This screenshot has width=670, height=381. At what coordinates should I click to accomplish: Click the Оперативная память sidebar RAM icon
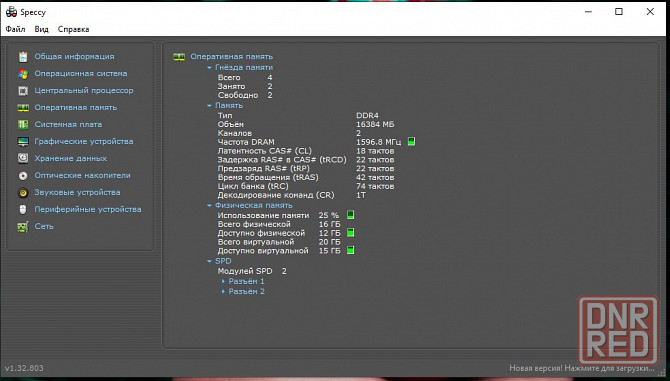coord(23,108)
